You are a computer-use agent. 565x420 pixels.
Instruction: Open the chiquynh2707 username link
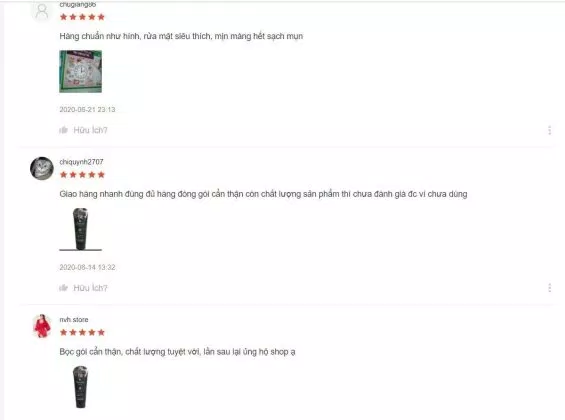point(81,162)
